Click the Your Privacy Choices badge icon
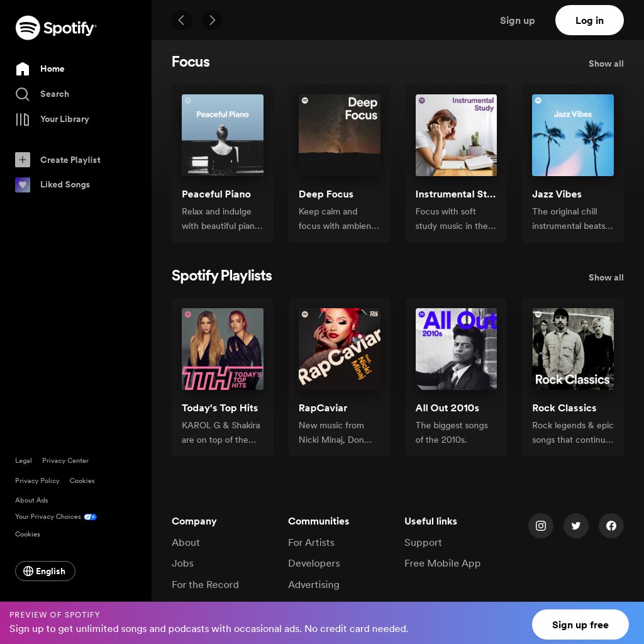The image size is (644, 644). (91, 517)
